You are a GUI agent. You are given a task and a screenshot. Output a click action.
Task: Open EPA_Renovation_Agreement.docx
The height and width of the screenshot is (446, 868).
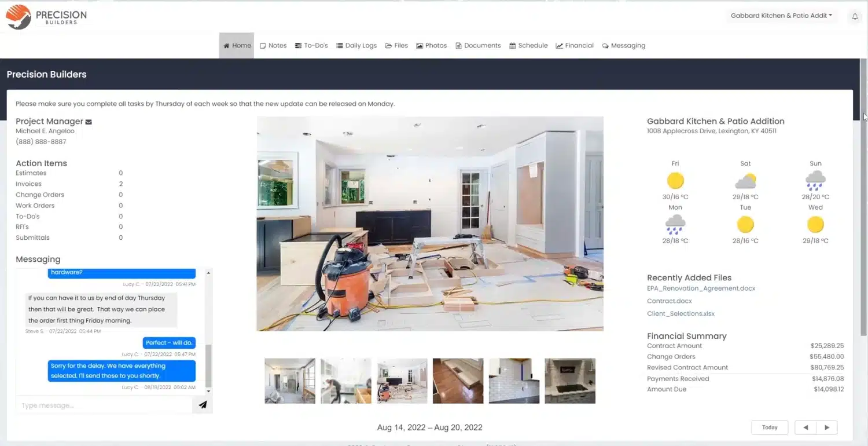[x=701, y=288]
